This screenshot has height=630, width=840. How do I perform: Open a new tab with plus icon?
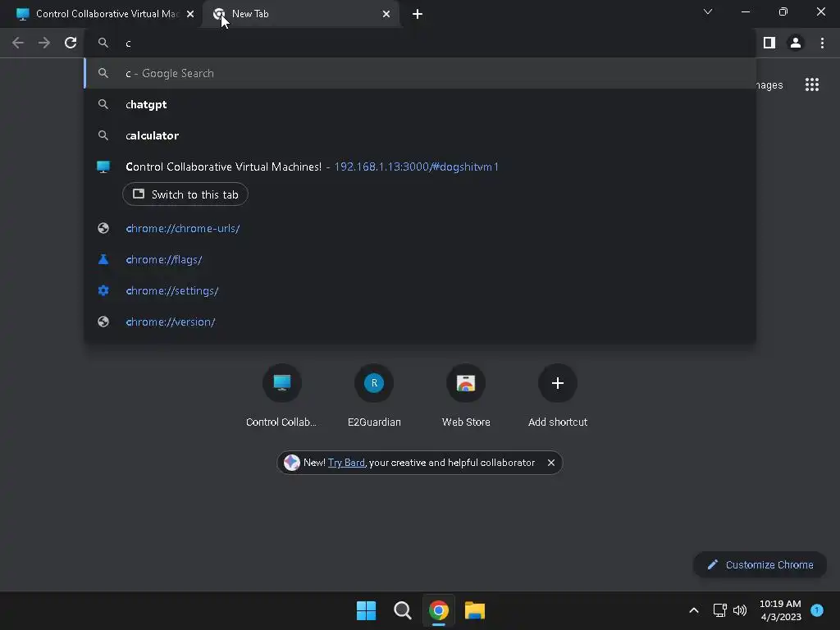pos(418,14)
